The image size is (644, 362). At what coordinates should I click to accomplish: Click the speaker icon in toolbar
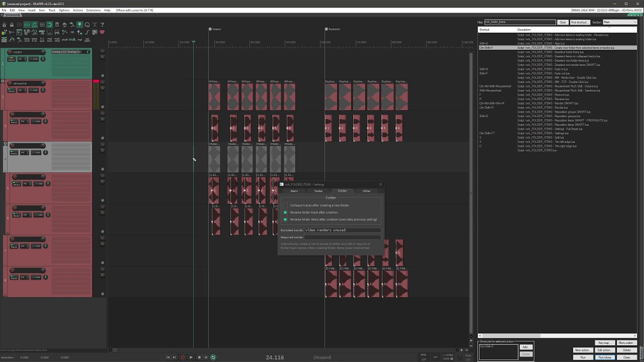tap(57, 25)
